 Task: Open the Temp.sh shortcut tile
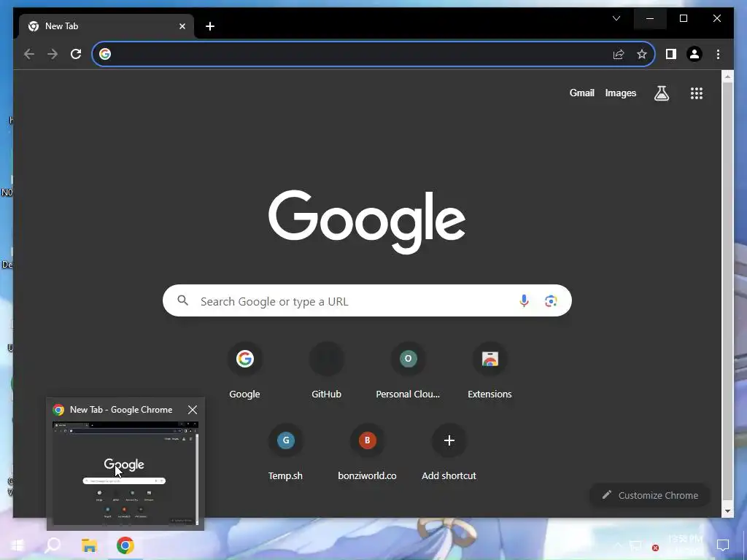click(285, 452)
